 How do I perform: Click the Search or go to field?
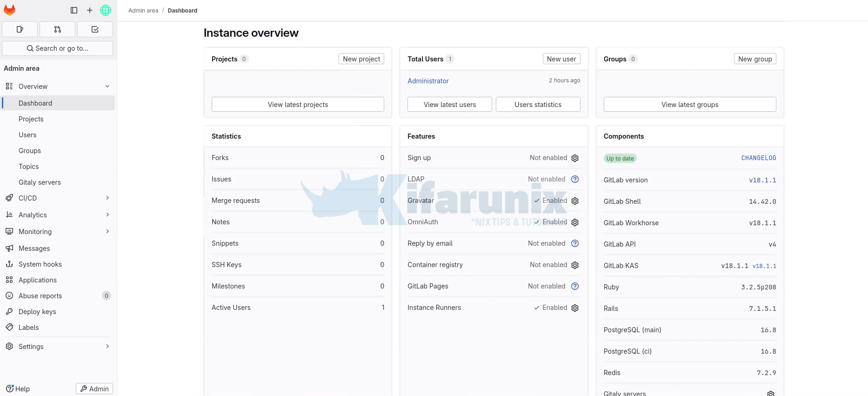[58, 48]
